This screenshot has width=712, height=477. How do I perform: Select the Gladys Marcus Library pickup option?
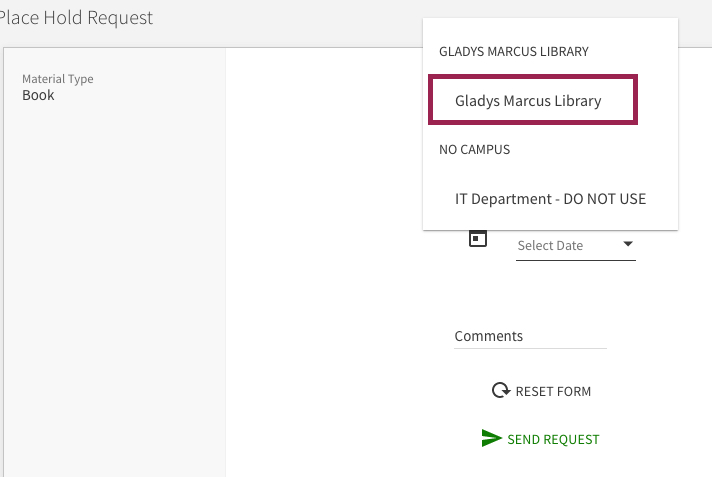coord(533,100)
